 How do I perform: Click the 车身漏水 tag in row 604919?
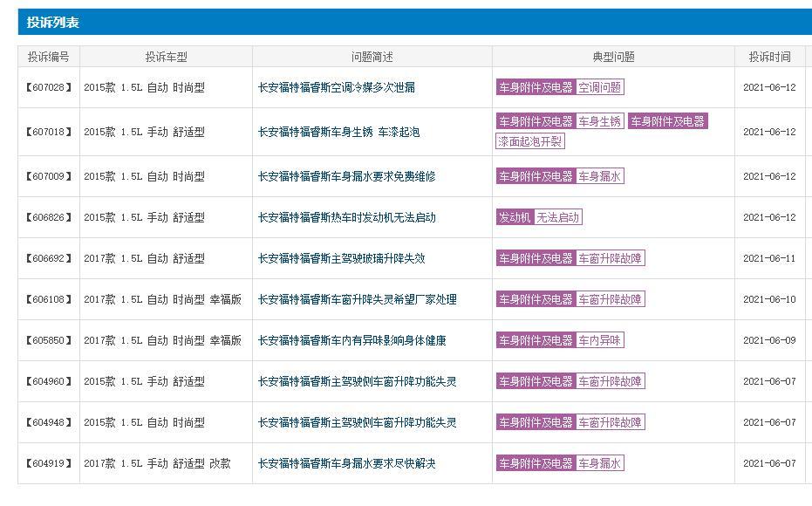point(600,463)
